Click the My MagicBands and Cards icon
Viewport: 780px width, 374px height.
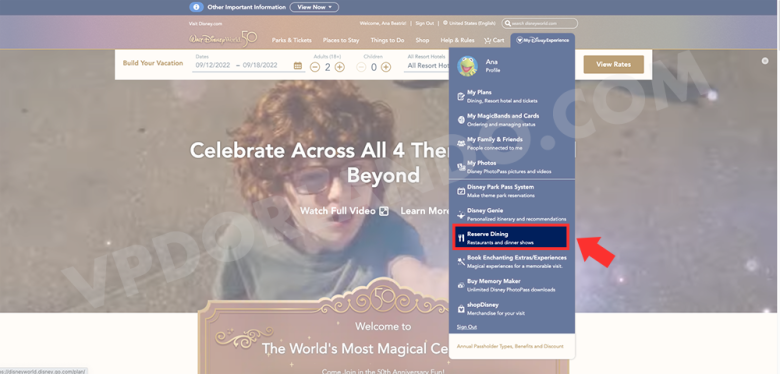pyautogui.click(x=461, y=120)
